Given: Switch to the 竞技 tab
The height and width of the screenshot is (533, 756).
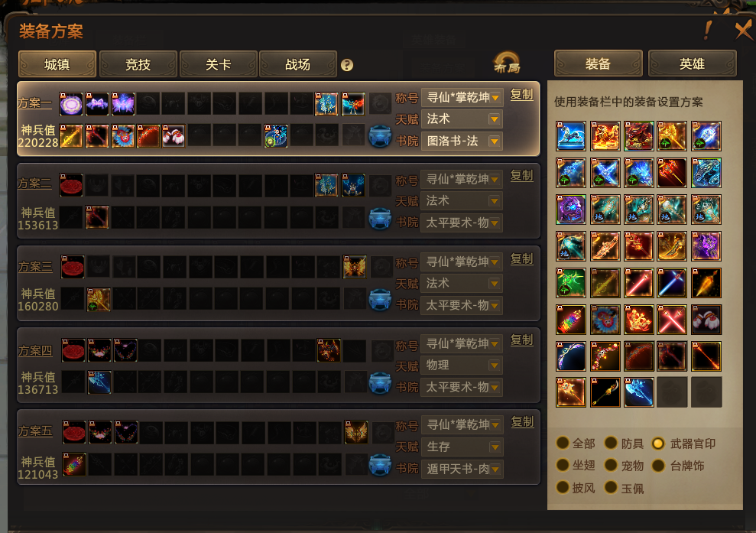Looking at the screenshot, I should click(x=138, y=64).
